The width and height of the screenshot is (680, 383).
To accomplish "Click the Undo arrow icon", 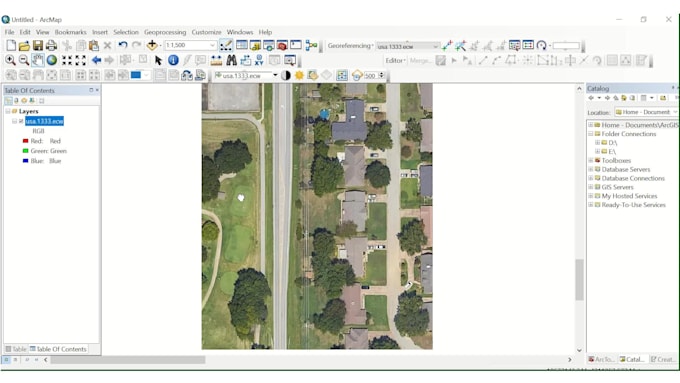I will [x=123, y=45].
